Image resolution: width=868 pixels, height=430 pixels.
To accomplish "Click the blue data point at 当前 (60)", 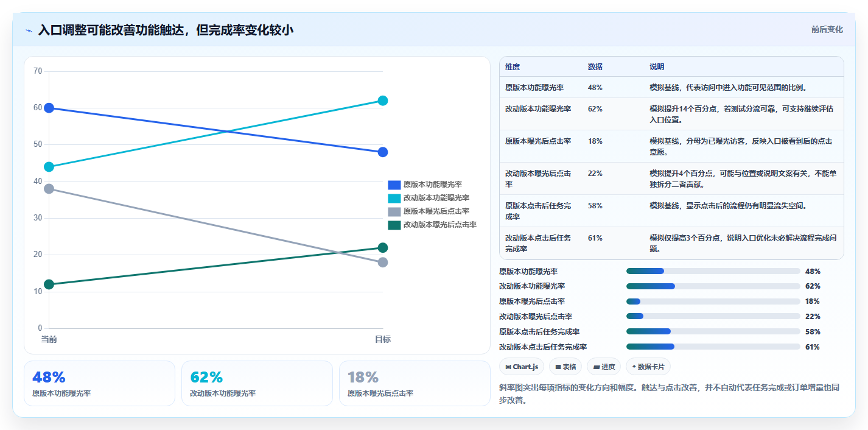I will (49, 108).
